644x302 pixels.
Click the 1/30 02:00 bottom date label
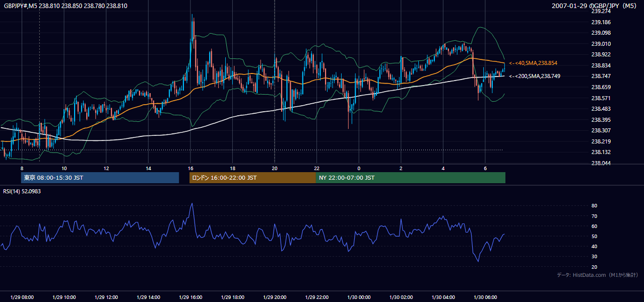[x=401, y=297]
